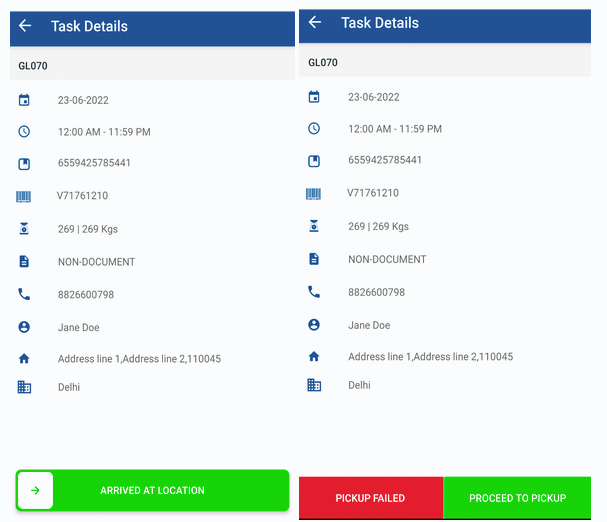Viewport: 607px width, 522px height.
Task: Tap weight scale icon on the right screen
Action: point(314,227)
